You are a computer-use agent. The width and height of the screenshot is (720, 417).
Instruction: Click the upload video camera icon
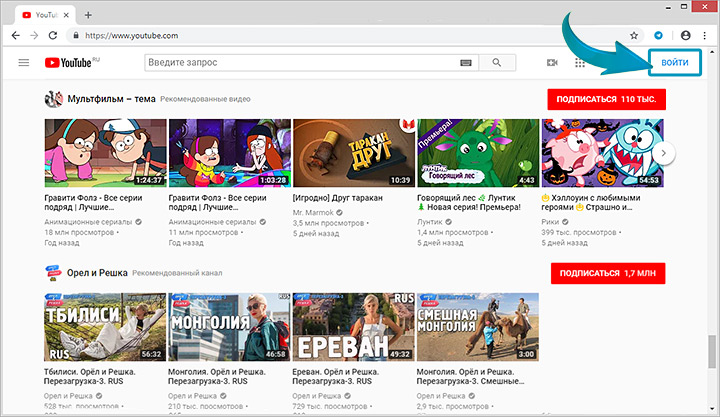click(x=552, y=62)
